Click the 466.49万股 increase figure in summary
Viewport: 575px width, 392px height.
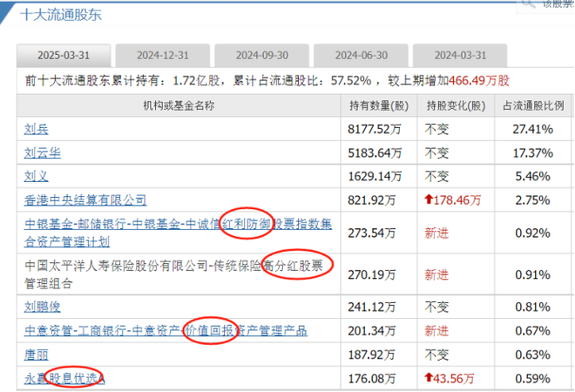coord(479,80)
